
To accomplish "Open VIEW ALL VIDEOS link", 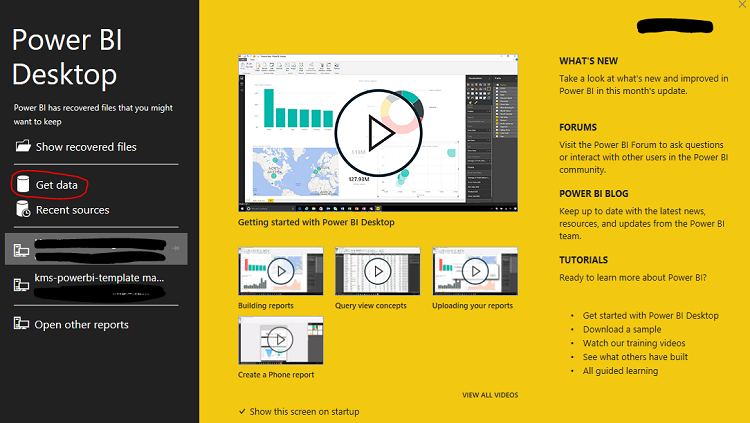I will point(490,395).
